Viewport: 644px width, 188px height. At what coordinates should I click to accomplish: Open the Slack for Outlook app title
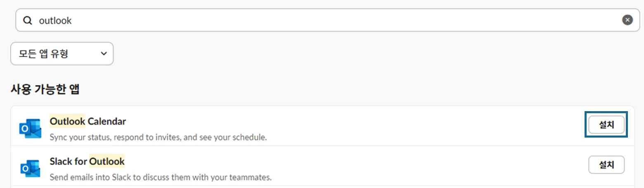tap(87, 161)
